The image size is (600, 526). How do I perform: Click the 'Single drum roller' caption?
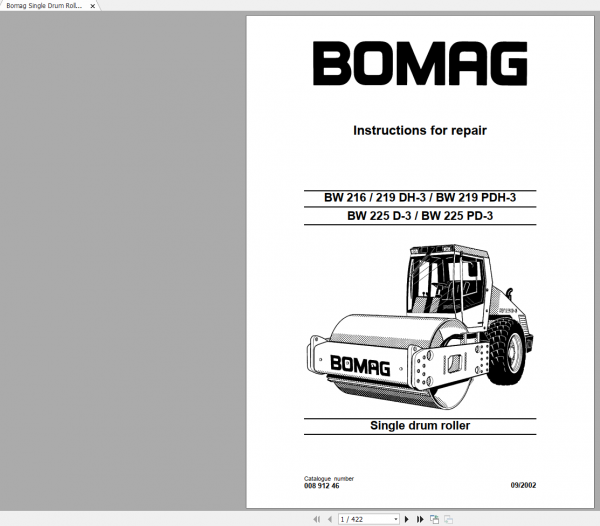420,425
